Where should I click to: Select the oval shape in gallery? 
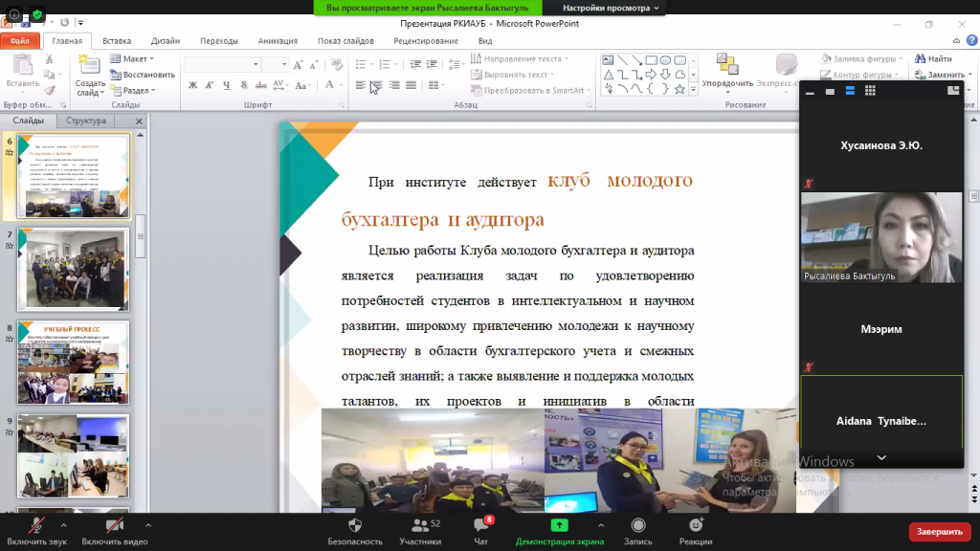[666, 60]
